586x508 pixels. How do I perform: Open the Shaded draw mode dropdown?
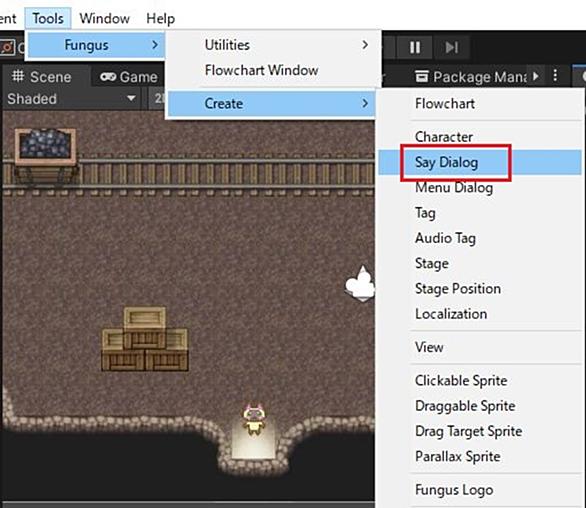[x=71, y=99]
